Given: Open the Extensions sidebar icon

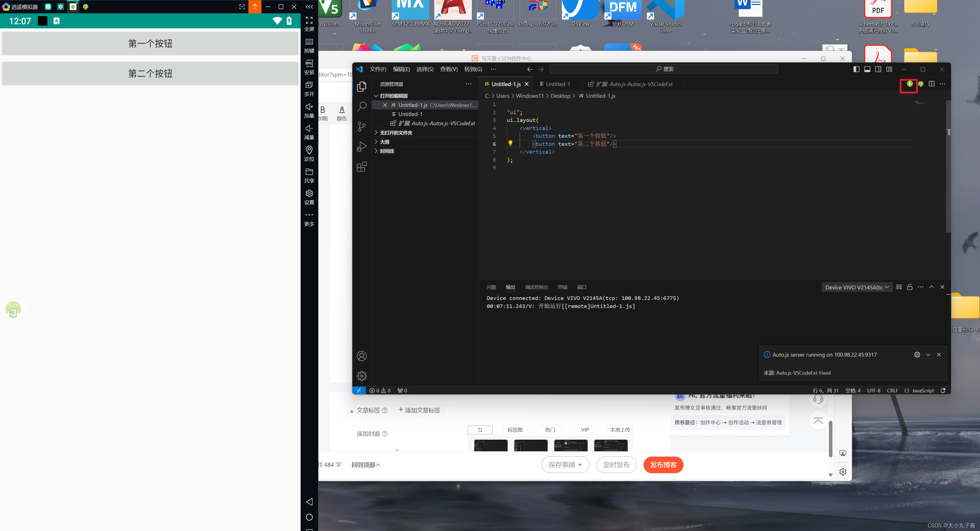Looking at the screenshot, I should 361,167.
